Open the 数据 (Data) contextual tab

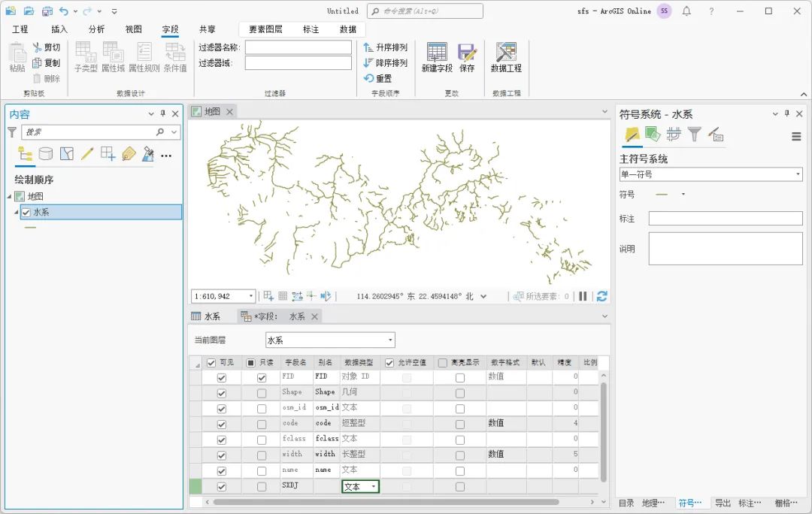click(348, 29)
